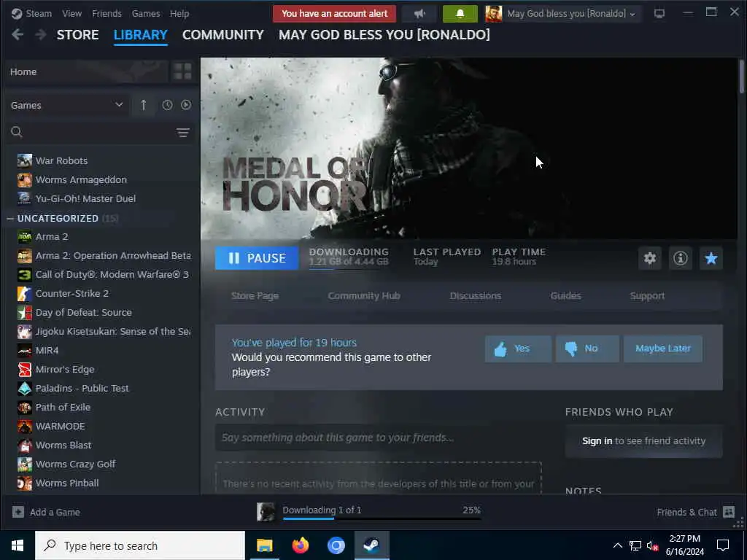The width and height of the screenshot is (747, 560).
Task: Click Add a Game
Action: [x=46, y=513]
